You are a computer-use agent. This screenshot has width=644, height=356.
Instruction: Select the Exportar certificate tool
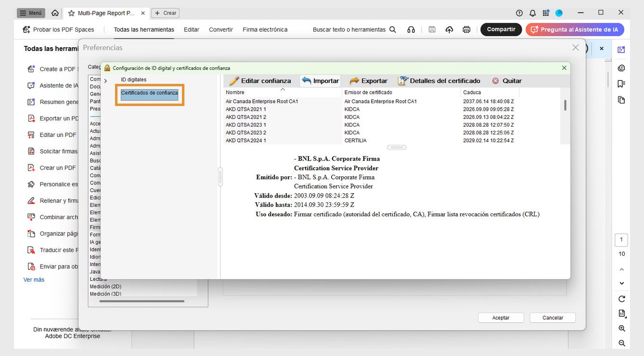click(x=368, y=80)
